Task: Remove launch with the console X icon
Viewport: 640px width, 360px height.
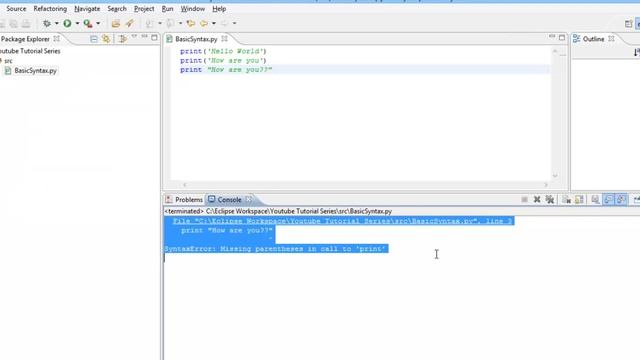Action: 537,199
